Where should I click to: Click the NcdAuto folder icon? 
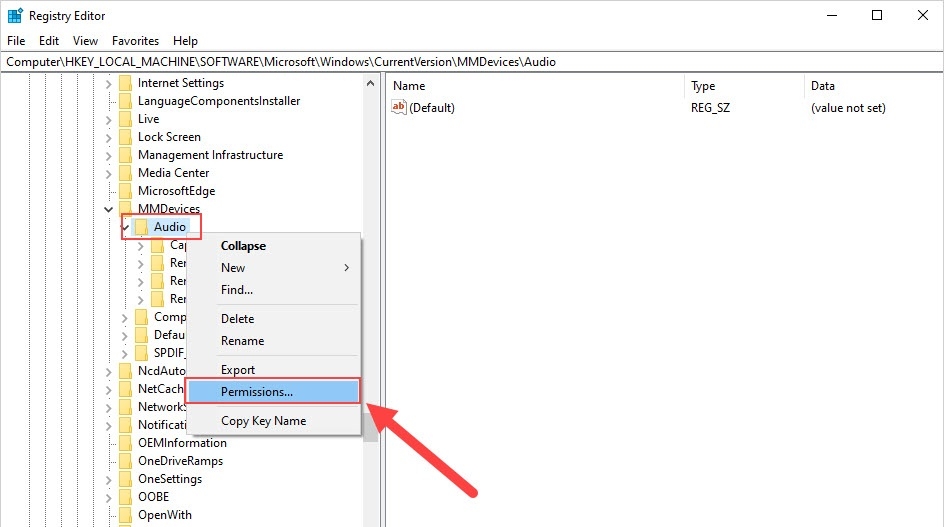(125, 371)
